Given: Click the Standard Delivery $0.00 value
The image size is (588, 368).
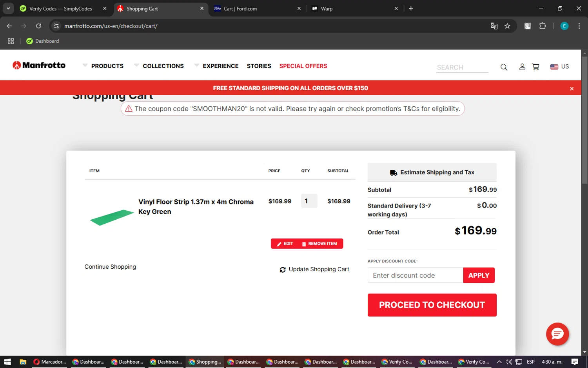Looking at the screenshot, I should click(487, 205).
